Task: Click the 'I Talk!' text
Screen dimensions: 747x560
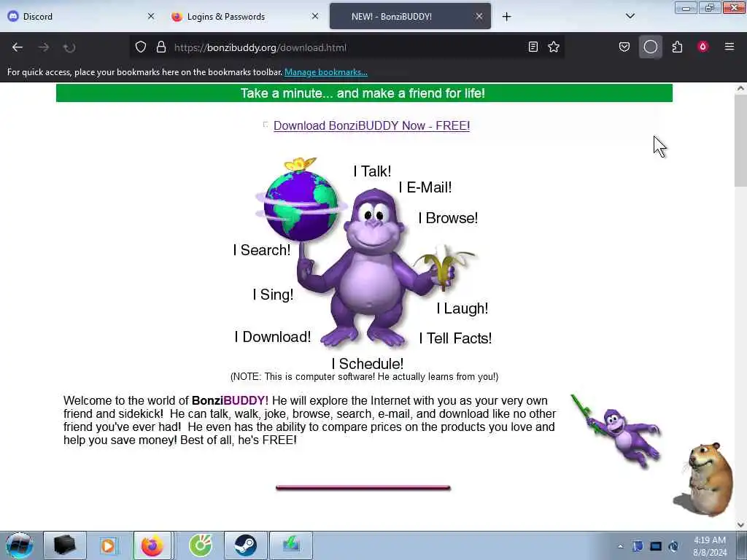Action: pos(372,171)
